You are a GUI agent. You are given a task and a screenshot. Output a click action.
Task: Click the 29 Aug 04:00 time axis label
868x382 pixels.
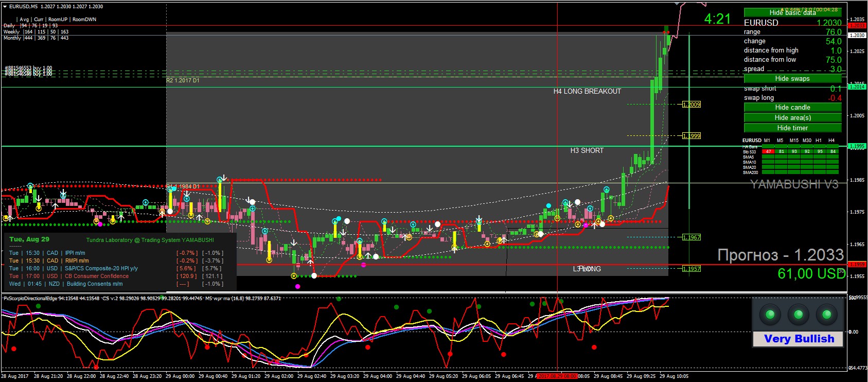(x=378, y=376)
